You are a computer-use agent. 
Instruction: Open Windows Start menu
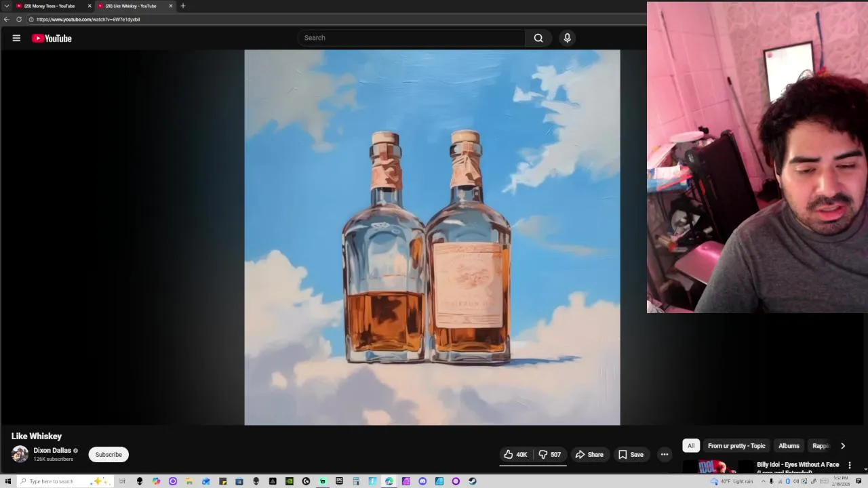7,481
